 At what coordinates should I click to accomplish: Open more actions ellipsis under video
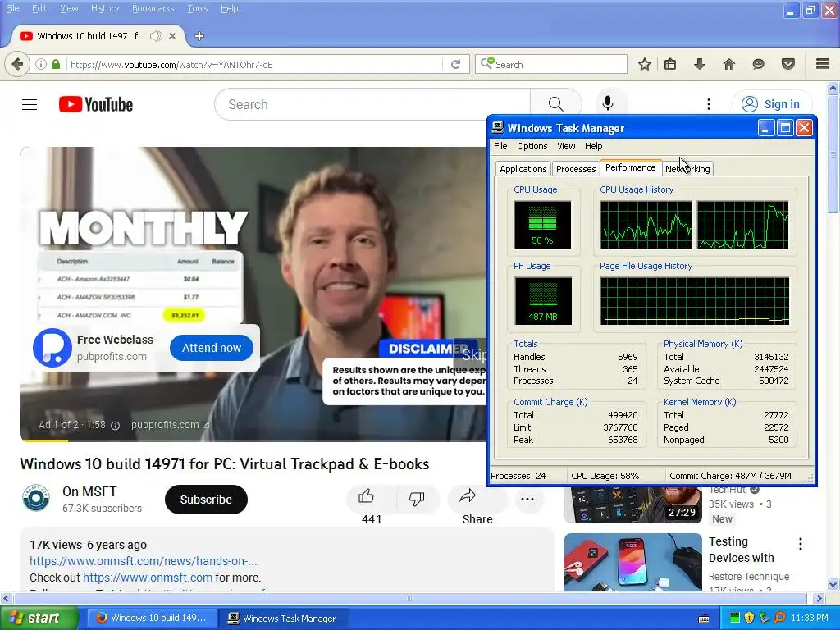tap(527, 500)
